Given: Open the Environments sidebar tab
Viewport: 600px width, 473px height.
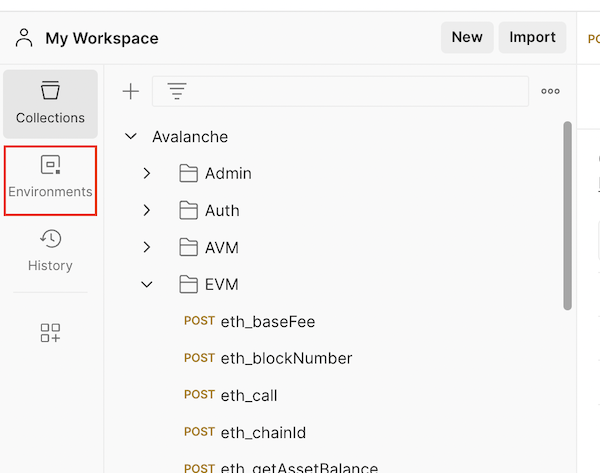Looking at the screenshot, I should click(x=50, y=177).
